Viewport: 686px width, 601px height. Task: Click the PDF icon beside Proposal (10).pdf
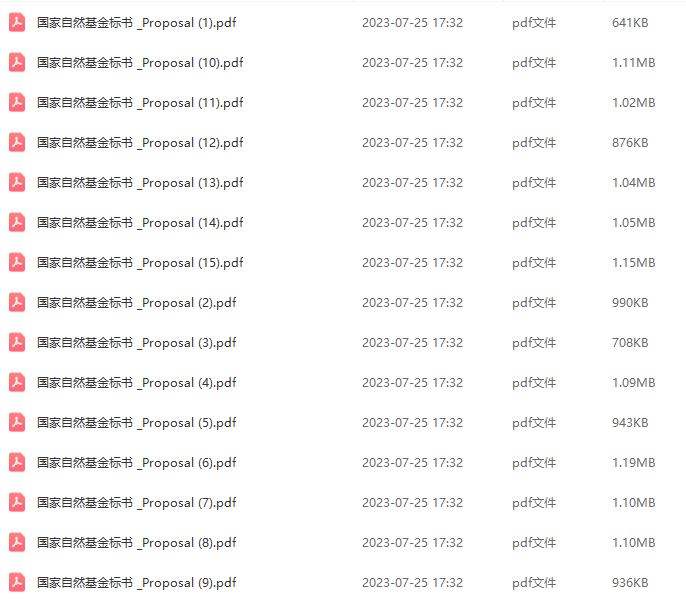[x=17, y=63]
